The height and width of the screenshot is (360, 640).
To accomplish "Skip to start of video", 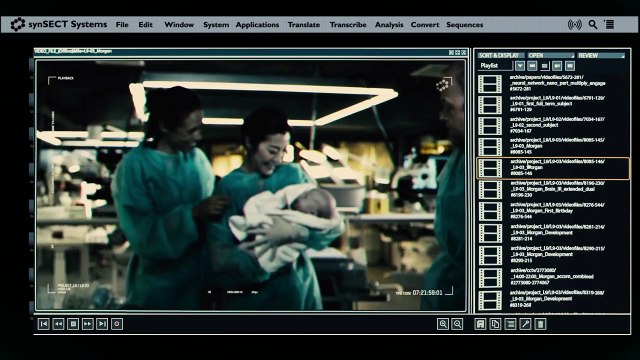I will click(44, 324).
